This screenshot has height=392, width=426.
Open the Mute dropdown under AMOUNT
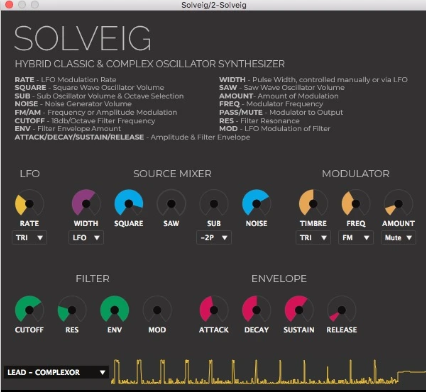(398, 238)
